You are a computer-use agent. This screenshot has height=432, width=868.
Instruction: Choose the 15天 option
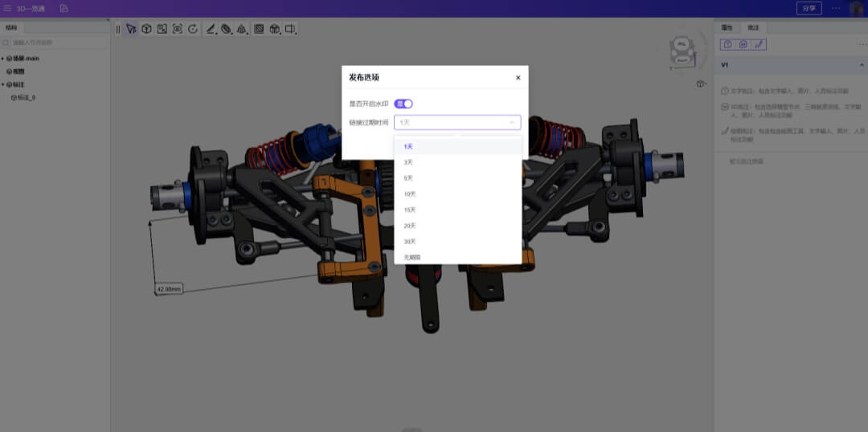click(x=457, y=210)
